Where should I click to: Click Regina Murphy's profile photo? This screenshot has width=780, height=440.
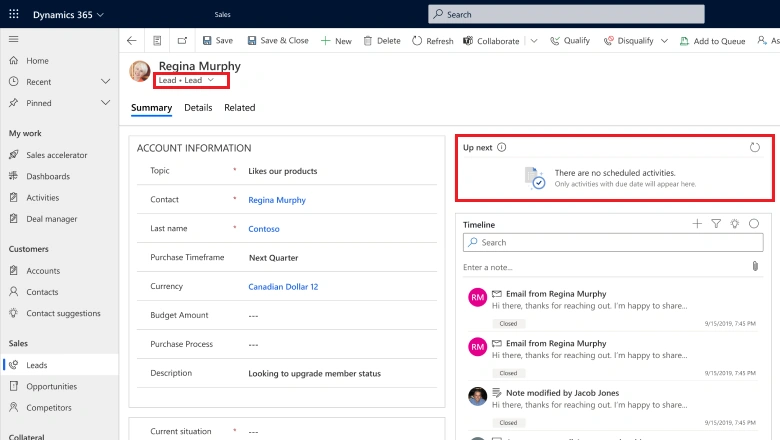[x=140, y=71]
